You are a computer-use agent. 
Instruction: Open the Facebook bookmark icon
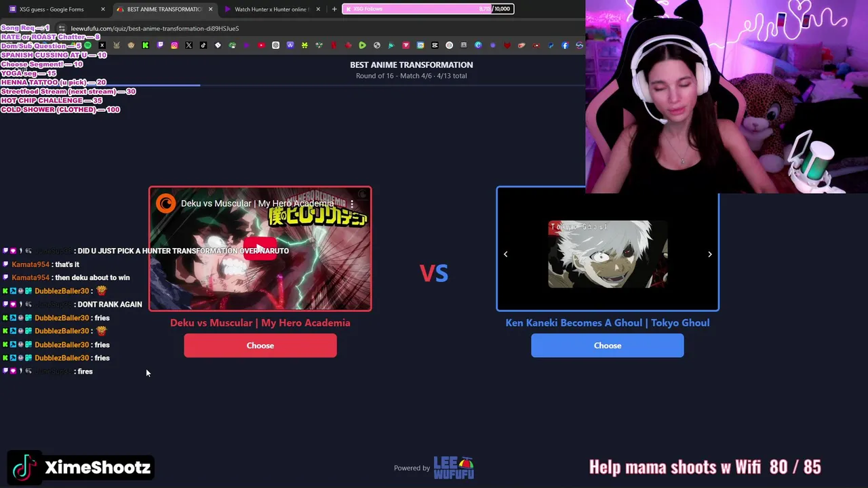pos(565,45)
